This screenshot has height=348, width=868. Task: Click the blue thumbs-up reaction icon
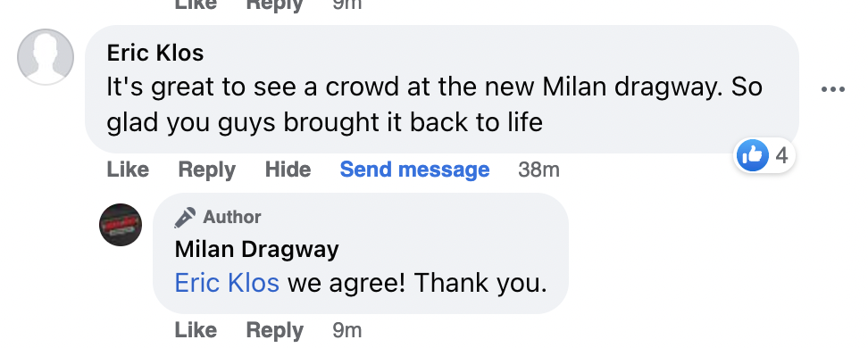752,155
